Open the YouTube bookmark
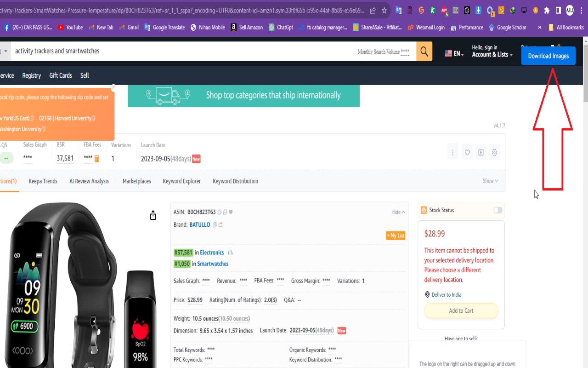This screenshot has height=368, width=588. [70, 27]
